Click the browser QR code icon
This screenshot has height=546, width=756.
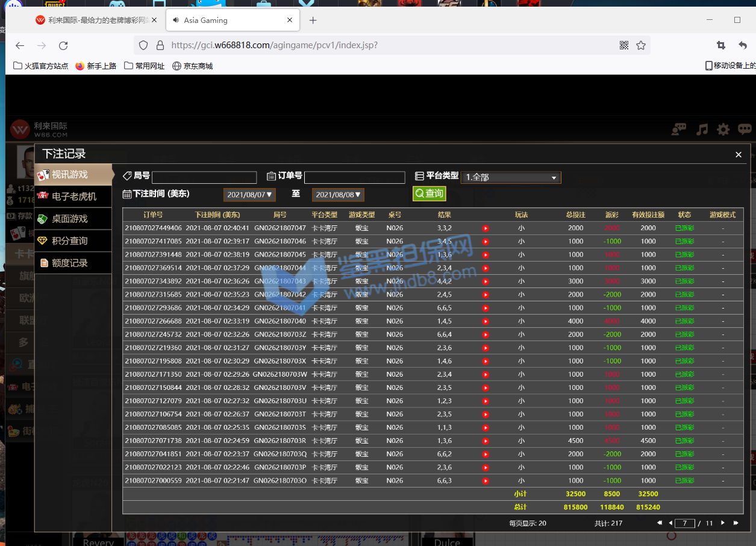click(x=624, y=45)
